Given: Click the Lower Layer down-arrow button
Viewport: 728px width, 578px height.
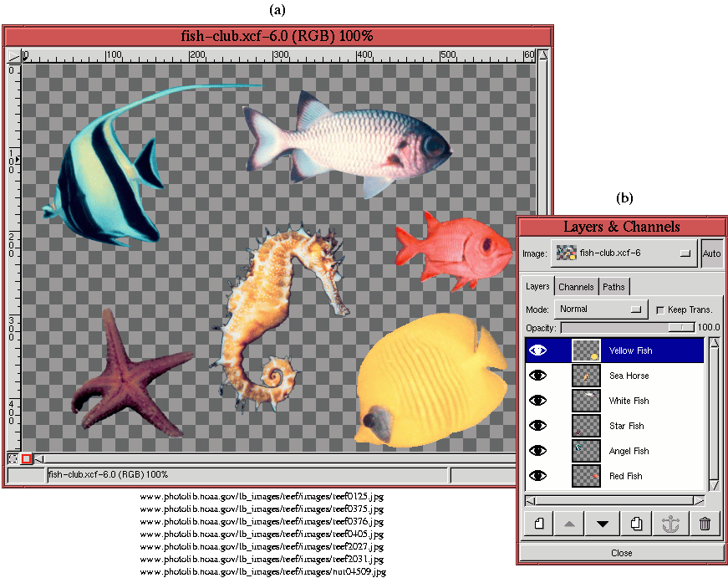Looking at the screenshot, I should [602, 524].
